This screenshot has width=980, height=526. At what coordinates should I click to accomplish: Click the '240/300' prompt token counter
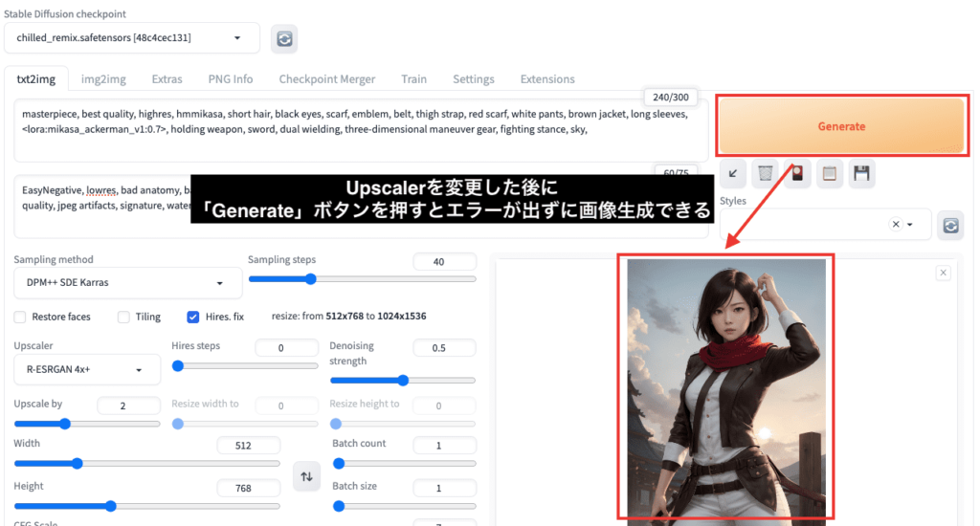tap(671, 98)
